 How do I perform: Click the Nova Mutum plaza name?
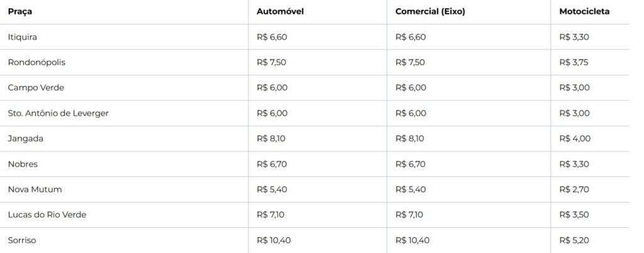(35, 189)
